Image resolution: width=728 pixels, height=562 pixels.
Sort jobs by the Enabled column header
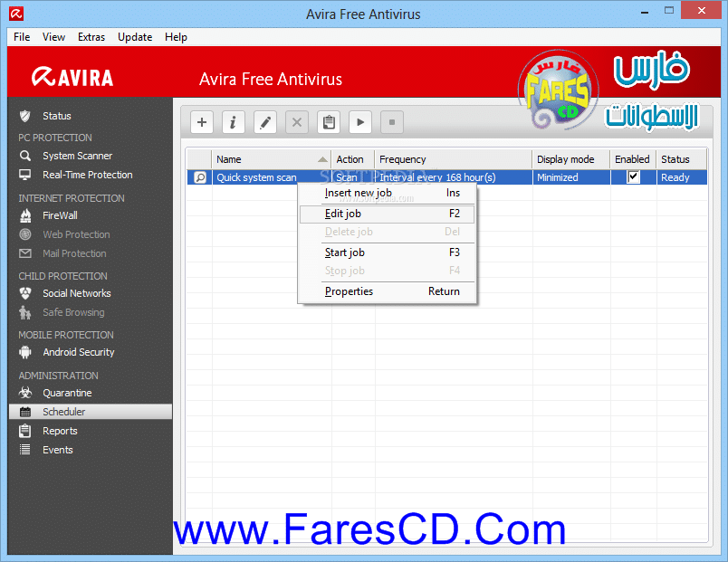(x=633, y=159)
